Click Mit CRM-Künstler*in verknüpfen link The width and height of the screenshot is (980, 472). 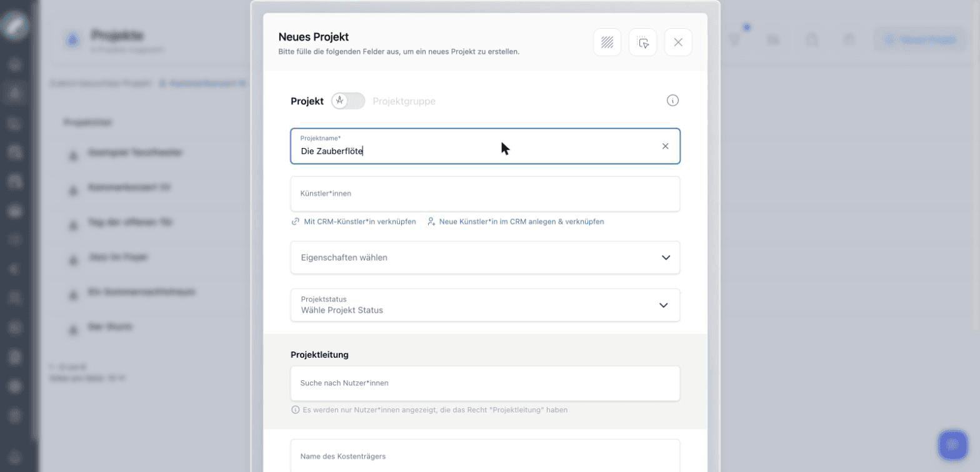[360, 222]
